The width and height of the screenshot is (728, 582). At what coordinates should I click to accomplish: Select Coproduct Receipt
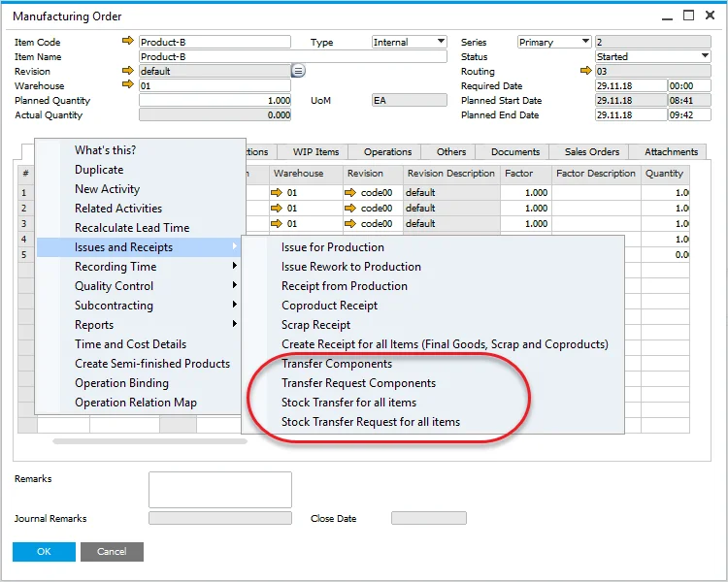click(x=329, y=306)
